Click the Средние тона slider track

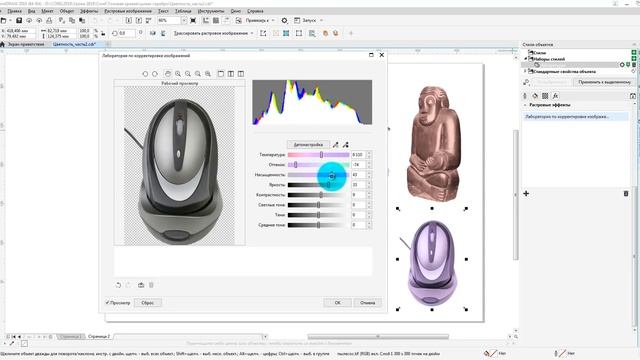coord(318,225)
